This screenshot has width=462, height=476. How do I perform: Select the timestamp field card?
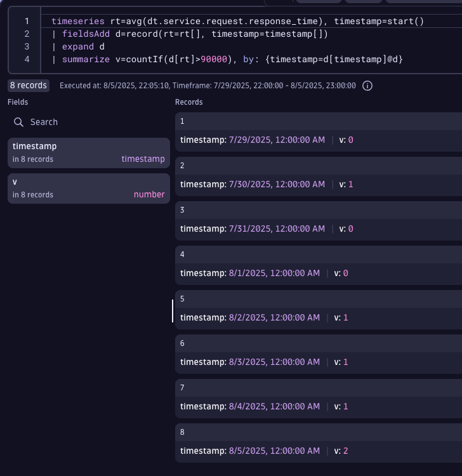89,153
